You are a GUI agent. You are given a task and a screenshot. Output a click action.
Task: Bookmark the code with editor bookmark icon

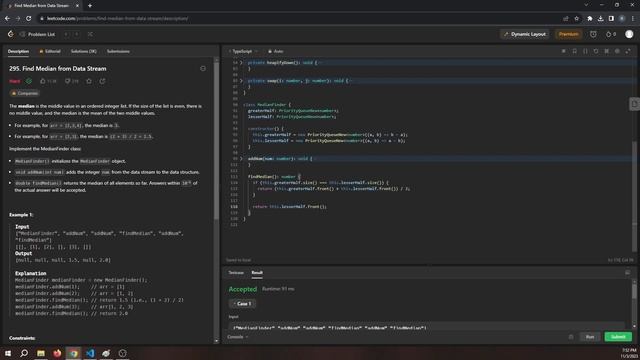click(x=574, y=51)
